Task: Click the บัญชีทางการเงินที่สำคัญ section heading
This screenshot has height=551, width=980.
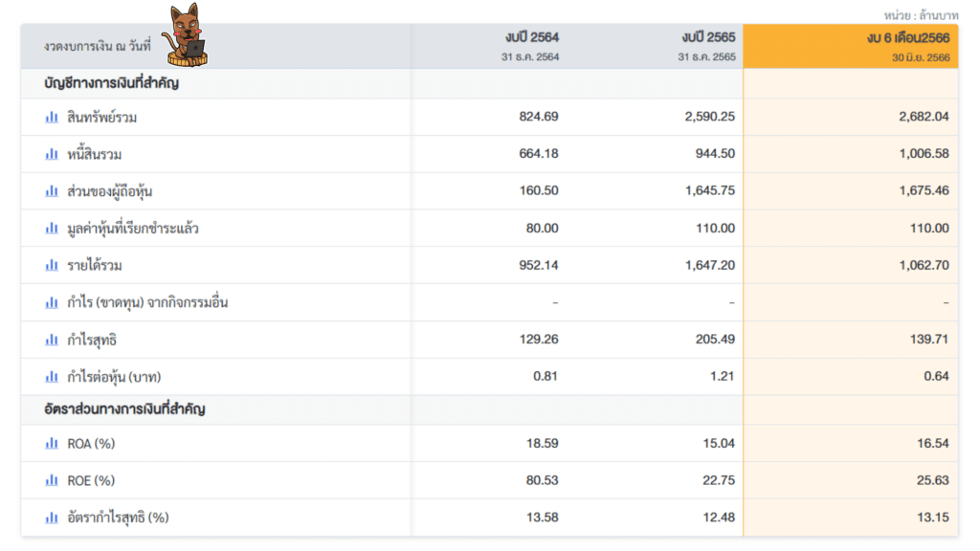Action: coord(111,83)
